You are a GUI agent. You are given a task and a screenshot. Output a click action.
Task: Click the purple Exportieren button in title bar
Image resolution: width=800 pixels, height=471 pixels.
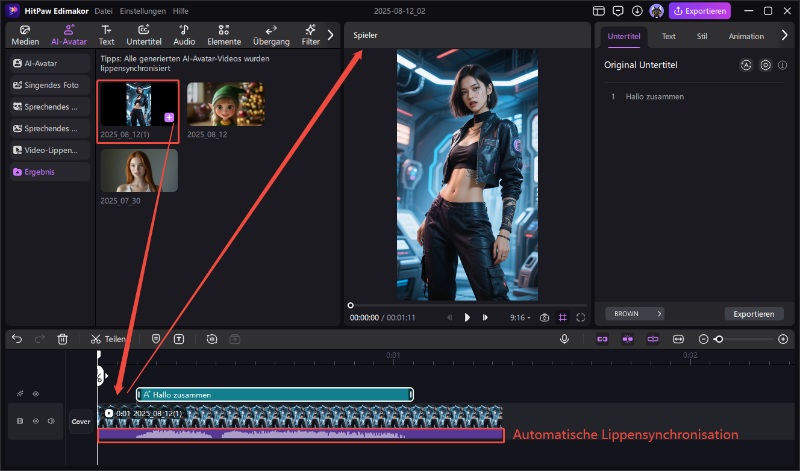click(x=699, y=11)
